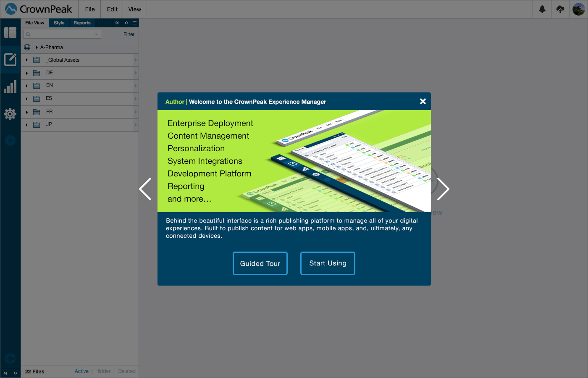588x378 pixels.
Task: Click the DE folder icon
Action: (x=37, y=73)
